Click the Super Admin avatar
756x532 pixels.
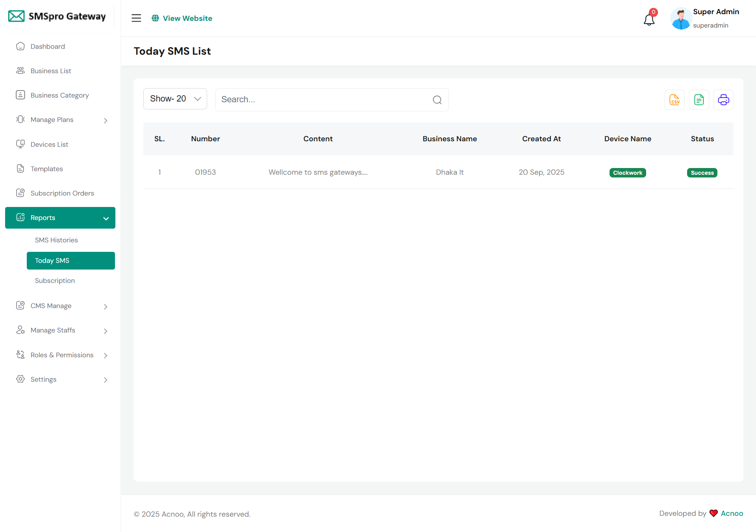coord(681,18)
